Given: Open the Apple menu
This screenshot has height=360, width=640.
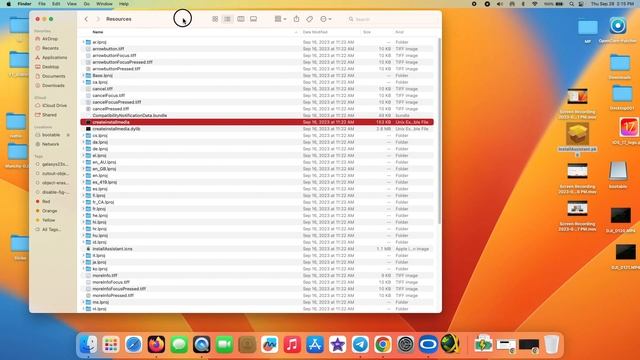Looking at the screenshot, I should tap(9, 4).
